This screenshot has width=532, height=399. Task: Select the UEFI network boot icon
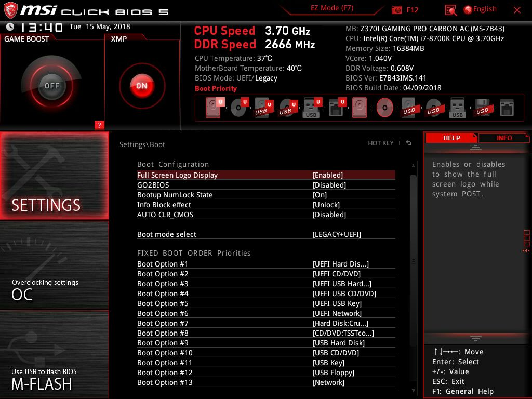(337, 108)
